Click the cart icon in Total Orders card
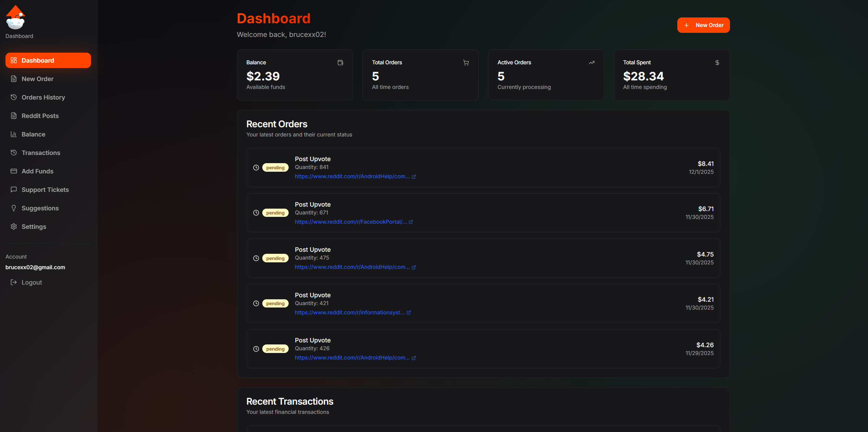The height and width of the screenshot is (432, 868). [466, 63]
